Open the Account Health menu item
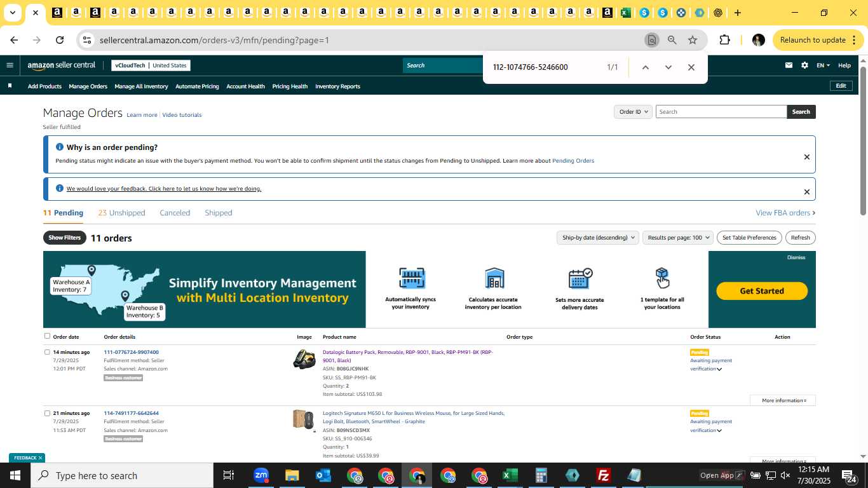The width and height of the screenshot is (868, 488). click(x=245, y=86)
